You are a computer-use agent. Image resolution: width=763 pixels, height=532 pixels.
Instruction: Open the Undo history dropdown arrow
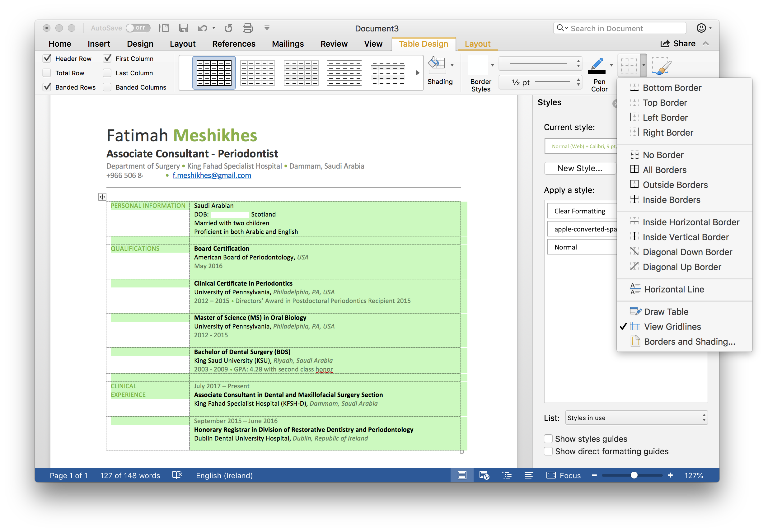214,28
